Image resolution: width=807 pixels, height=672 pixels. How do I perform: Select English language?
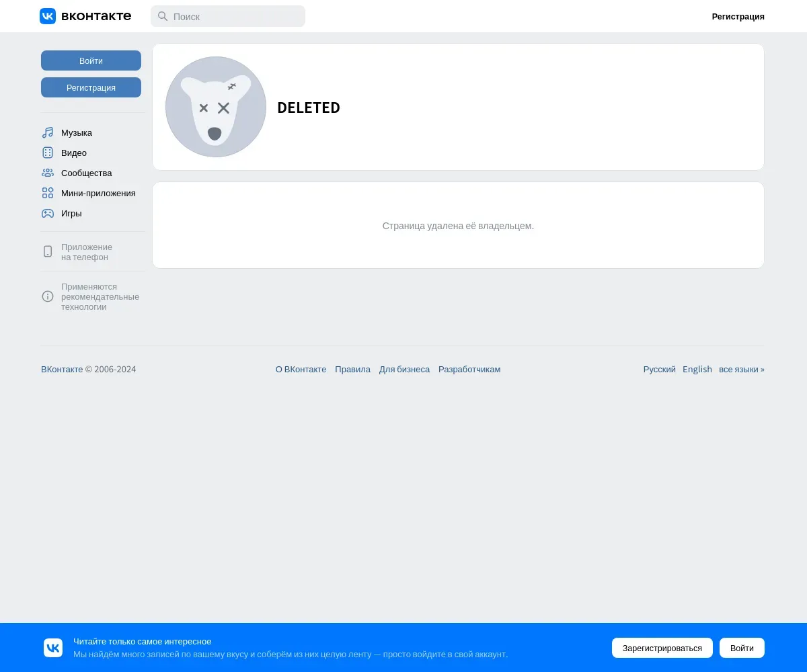tap(697, 369)
